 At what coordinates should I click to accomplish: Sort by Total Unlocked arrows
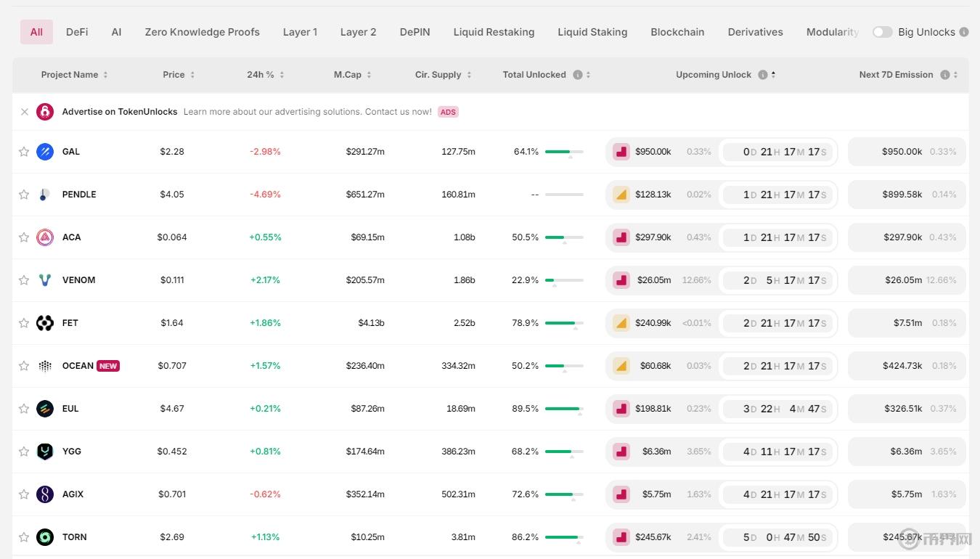click(588, 75)
